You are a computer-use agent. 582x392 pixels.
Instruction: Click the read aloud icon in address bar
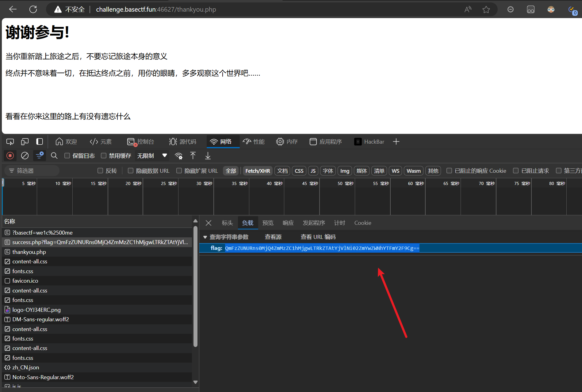point(468,9)
